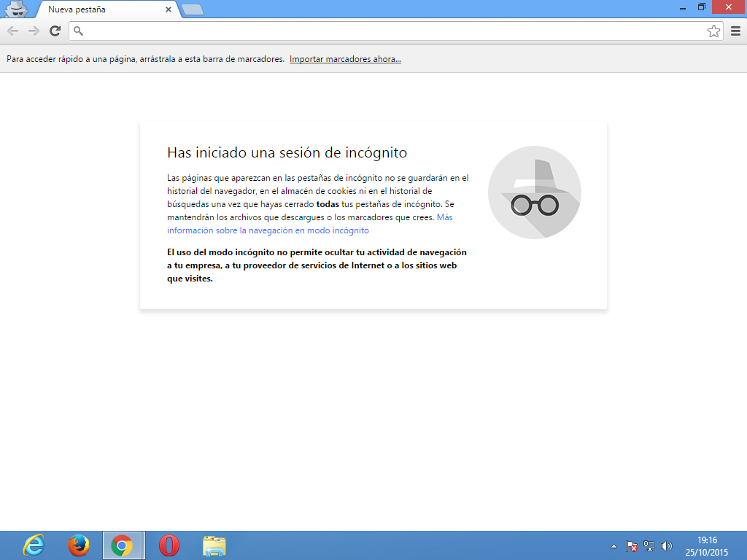Screen dimensions: 747x560
Task: Launch Internet Explorer from the taskbar
Action: 34,545
